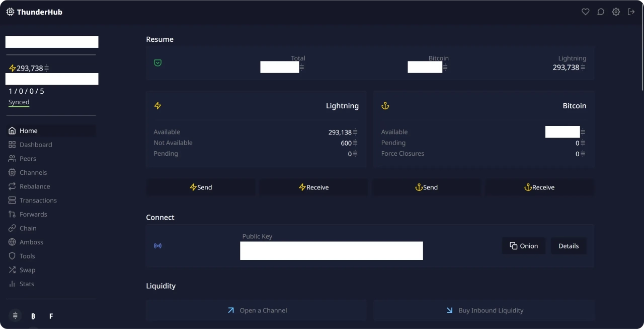
Task: Click the broadcast icon in Connect section
Action: click(157, 246)
